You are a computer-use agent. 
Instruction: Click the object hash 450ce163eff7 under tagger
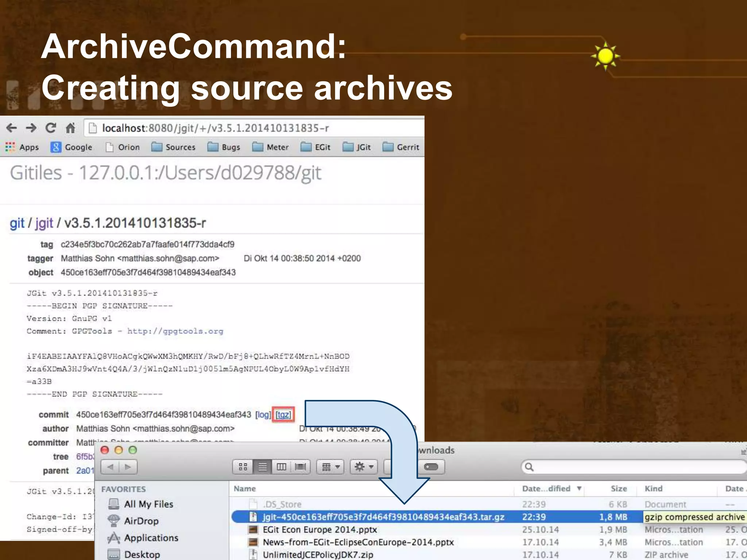[148, 272]
